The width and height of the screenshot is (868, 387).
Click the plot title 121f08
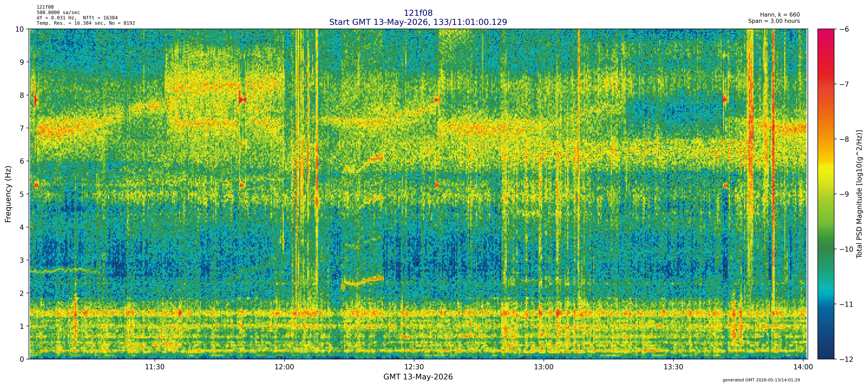[418, 13]
